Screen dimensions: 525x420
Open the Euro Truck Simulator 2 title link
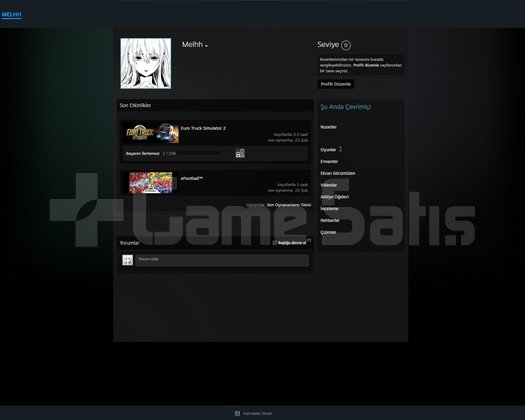(x=203, y=128)
